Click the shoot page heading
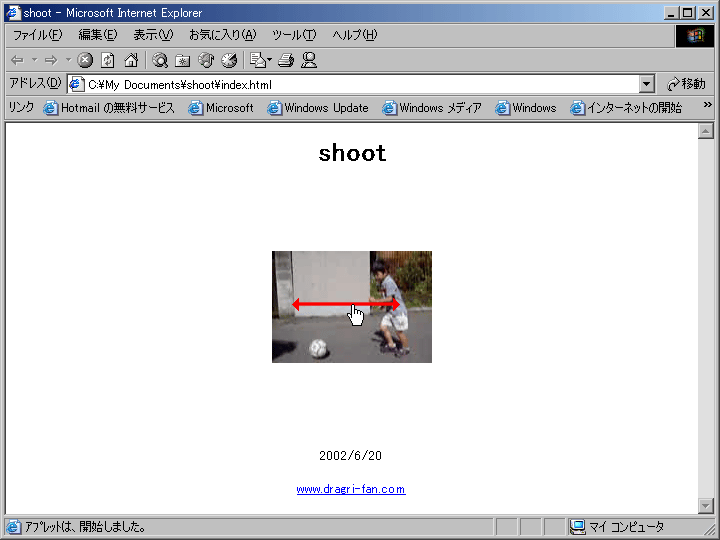The width and height of the screenshot is (720, 540). pos(352,152)
